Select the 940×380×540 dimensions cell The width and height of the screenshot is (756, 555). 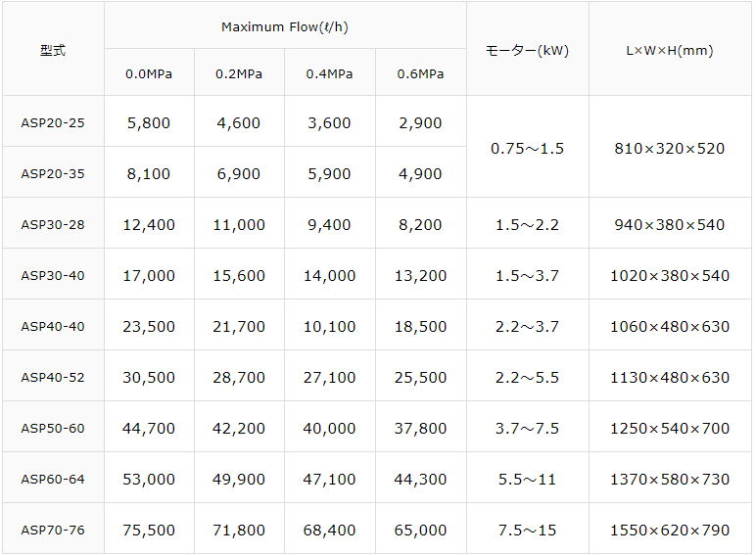click(x=670, y=225)
